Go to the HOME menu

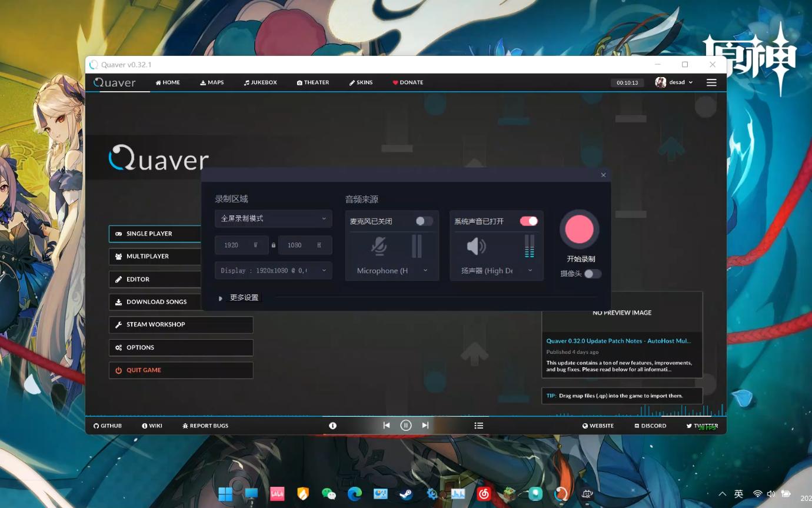(x=168, y=82)
